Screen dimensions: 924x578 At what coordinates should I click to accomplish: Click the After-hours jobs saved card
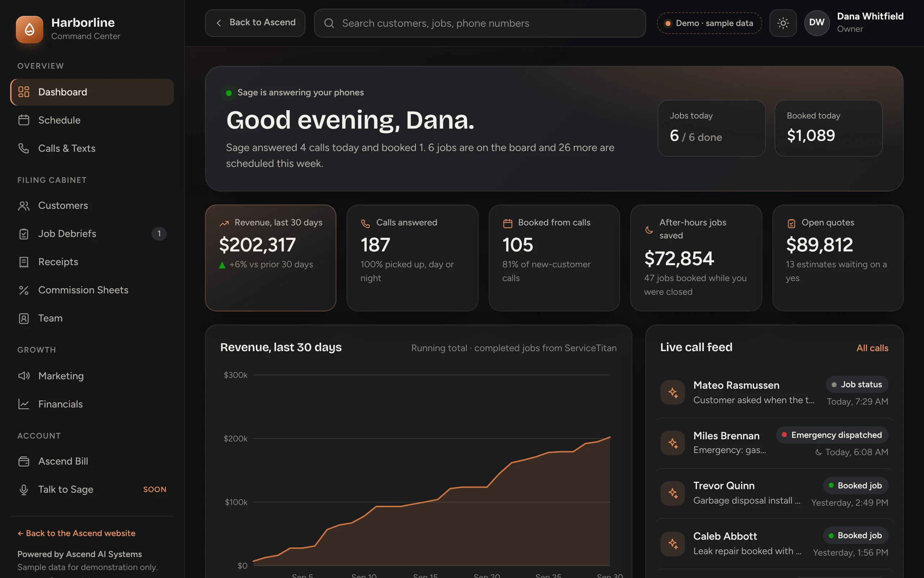tap(696, 258)
